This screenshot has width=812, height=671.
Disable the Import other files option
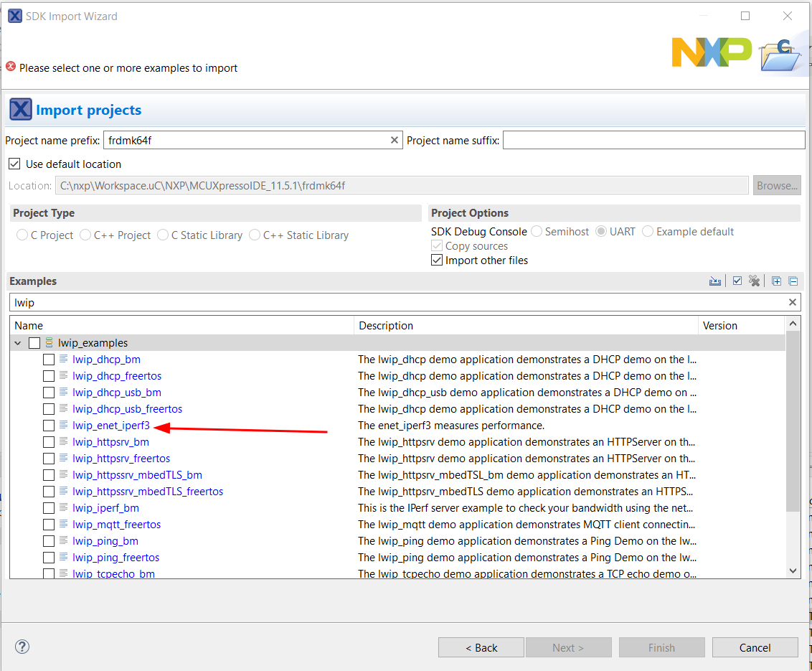437,260
